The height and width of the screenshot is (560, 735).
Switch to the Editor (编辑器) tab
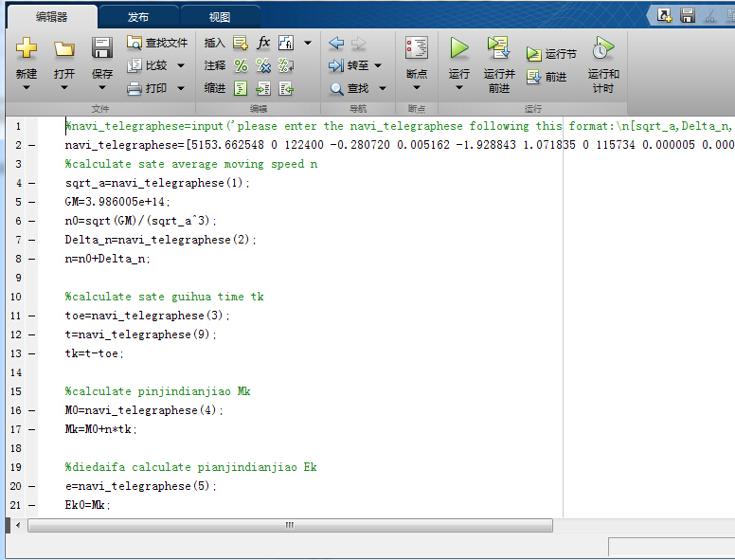coord(51,17)
